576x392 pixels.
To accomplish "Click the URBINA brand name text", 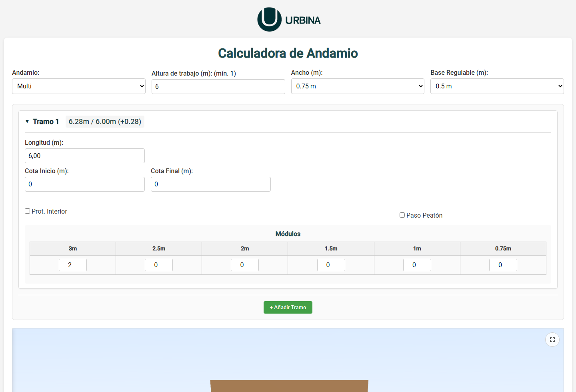I will [x=303, y=20].
